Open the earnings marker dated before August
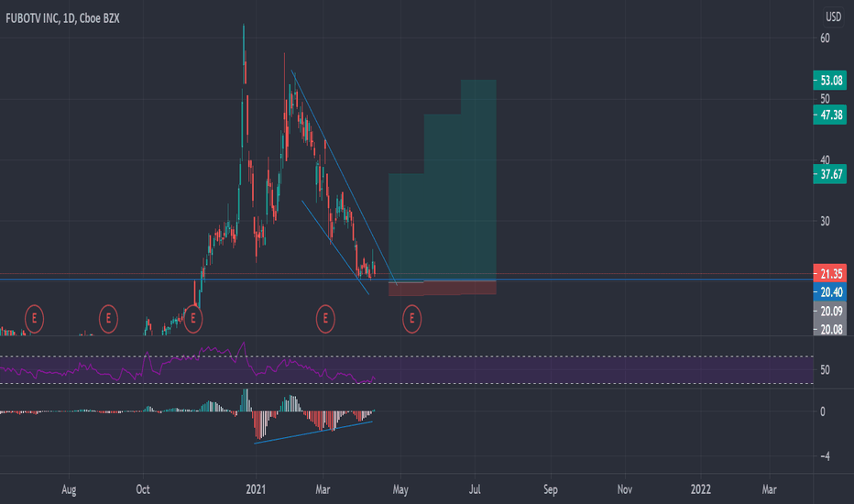This screenshot has height=504, width=854. [x=34, y=318]
